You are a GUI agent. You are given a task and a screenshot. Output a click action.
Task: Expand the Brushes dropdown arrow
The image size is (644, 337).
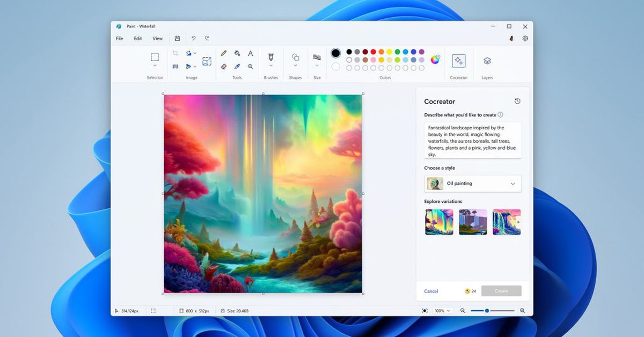click(x=271, y=66)
